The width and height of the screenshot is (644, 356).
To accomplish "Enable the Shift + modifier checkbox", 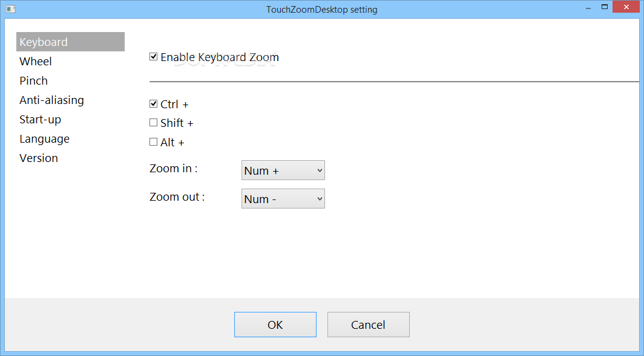I will click(154, 122).
